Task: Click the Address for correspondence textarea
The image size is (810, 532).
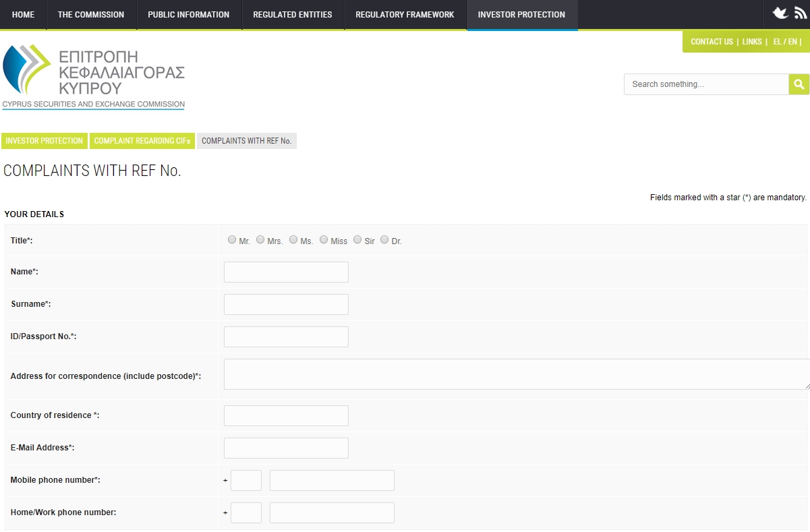Action: tap(516, 374)
